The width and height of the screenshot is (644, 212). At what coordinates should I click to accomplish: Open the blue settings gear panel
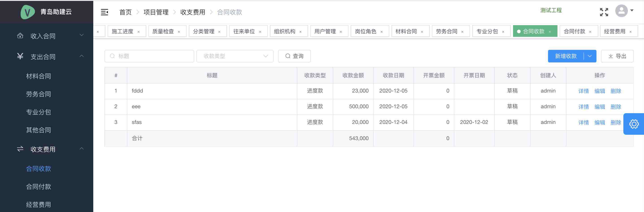coord(634,124)
